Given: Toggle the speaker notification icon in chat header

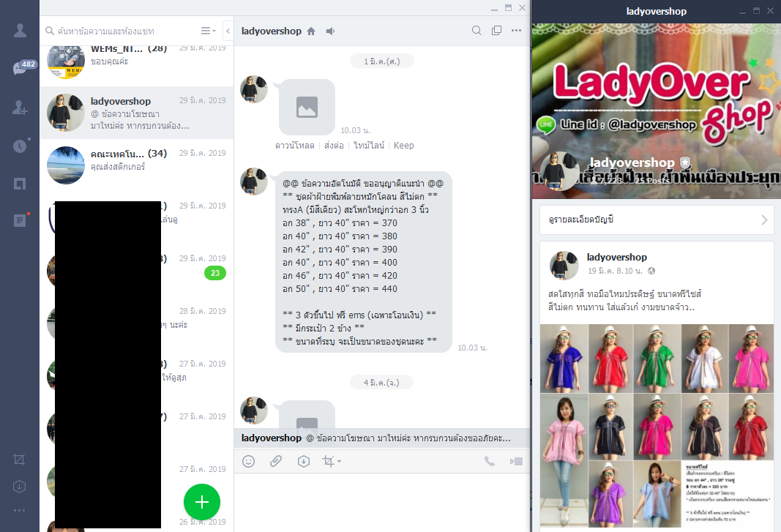Looking at the screenshot, I should click(x=330, y=31).
